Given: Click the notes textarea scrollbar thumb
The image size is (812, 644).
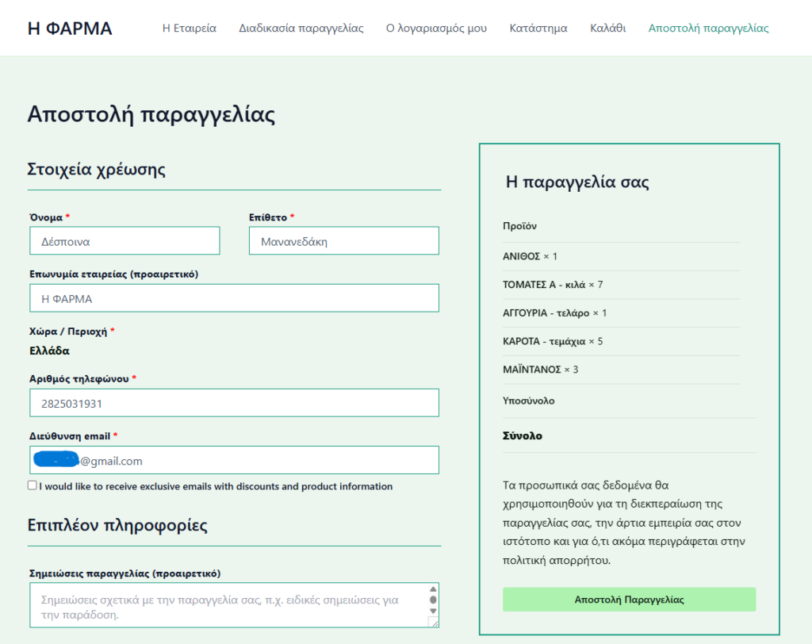Looking at the screenshot, I should (x=433, y=600).
